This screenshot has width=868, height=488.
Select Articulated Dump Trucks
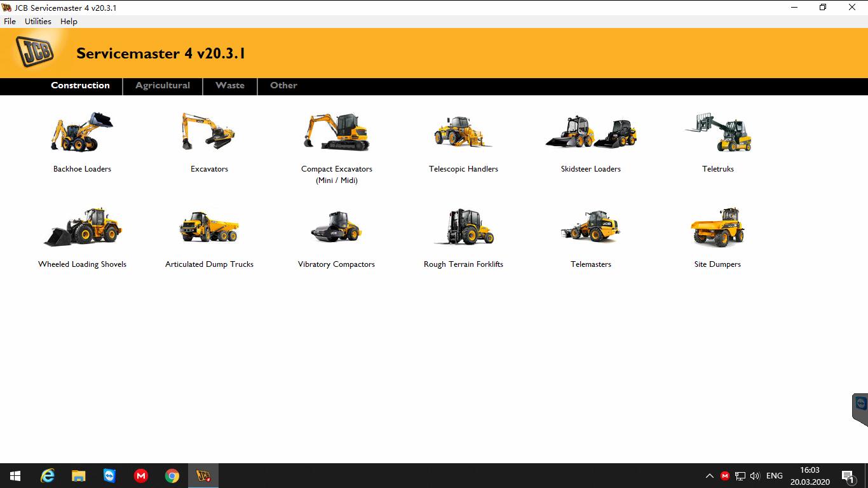209,227
